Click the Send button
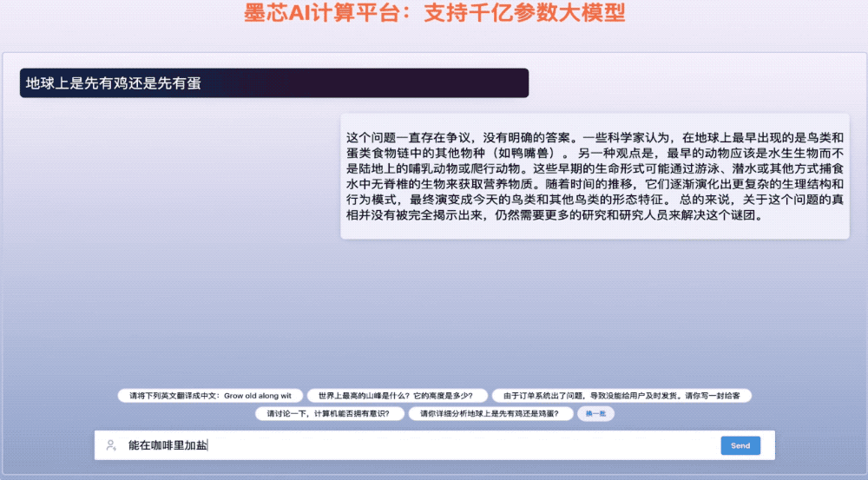 [740, 445]
